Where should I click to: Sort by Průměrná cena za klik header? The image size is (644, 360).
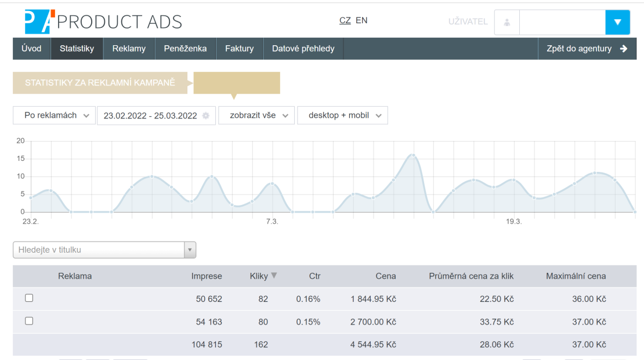(471, 276)
